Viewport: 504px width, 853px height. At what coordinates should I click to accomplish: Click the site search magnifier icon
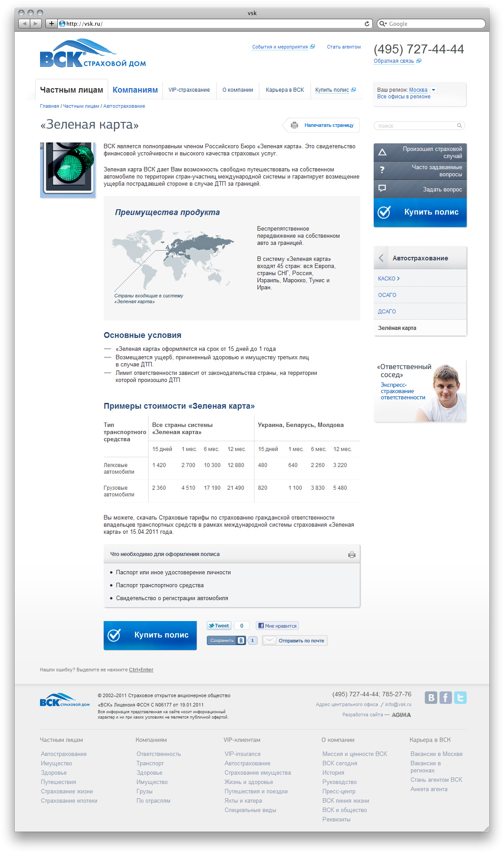460,126
